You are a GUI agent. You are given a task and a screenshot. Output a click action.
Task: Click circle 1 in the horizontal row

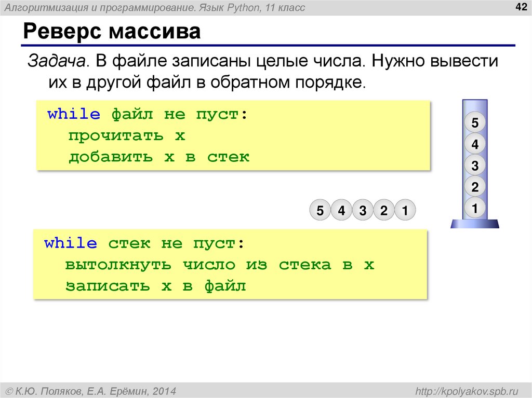[405, 211]
